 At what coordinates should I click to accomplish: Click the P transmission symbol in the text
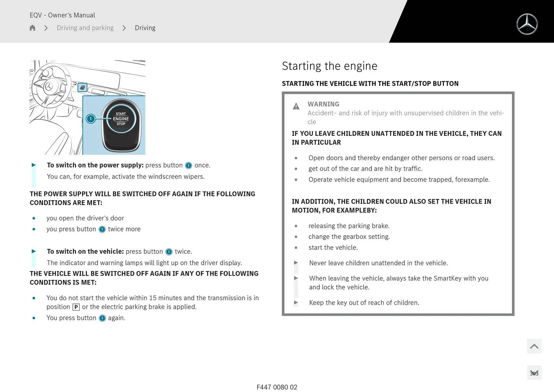tap(76, 307)
